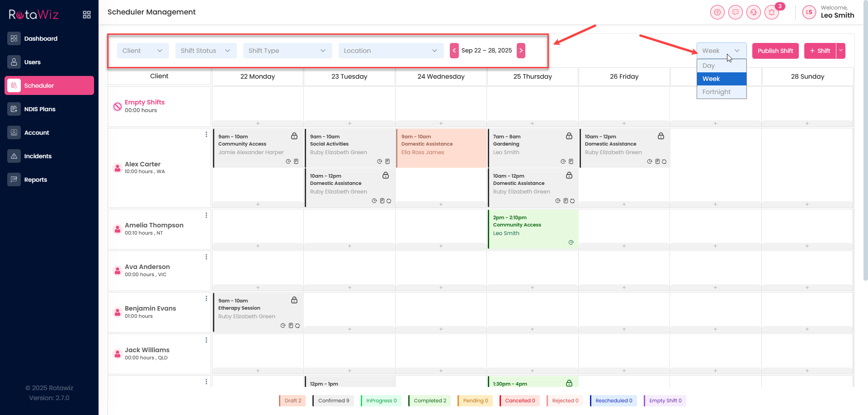868x415 pixels.
Task: Open the help question mark icon
Action: [717, 12]
